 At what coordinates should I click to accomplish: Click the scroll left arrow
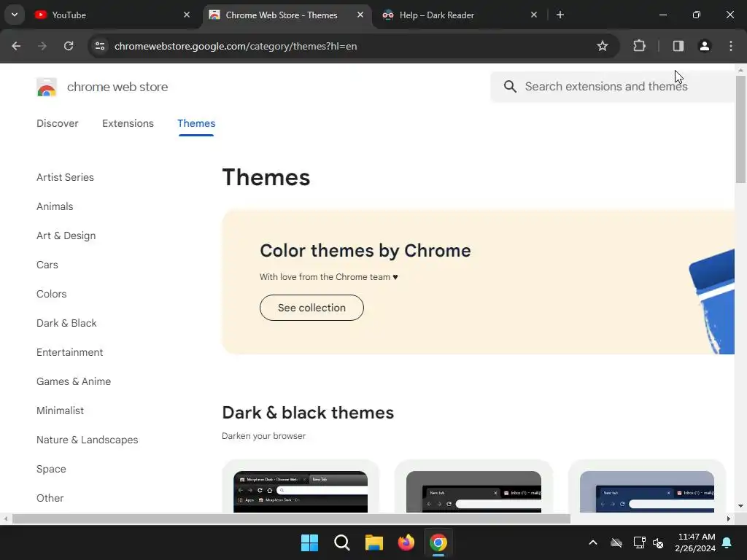coord(5,518)
